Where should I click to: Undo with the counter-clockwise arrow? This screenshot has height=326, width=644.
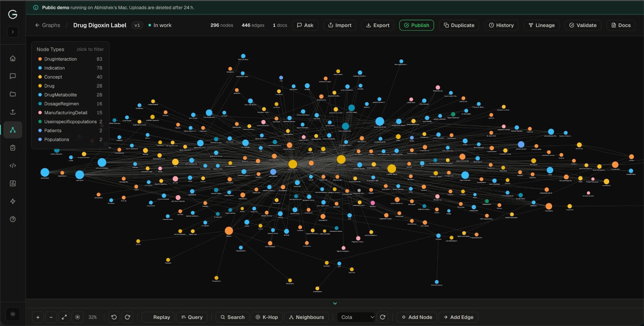click(114, 317)
